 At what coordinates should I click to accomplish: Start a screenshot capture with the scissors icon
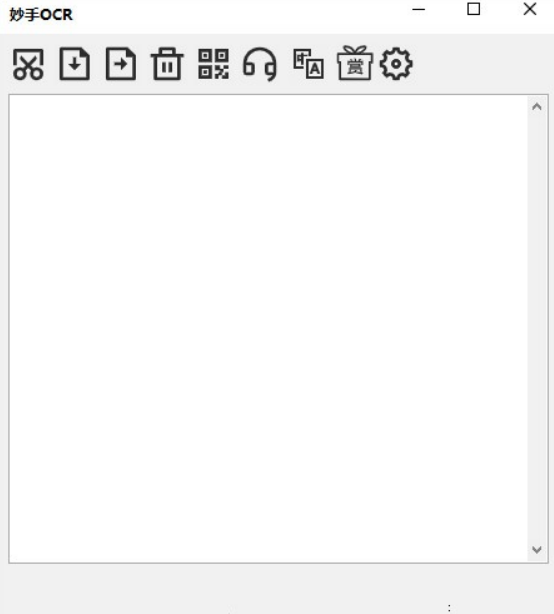click(x=28, y=64)
